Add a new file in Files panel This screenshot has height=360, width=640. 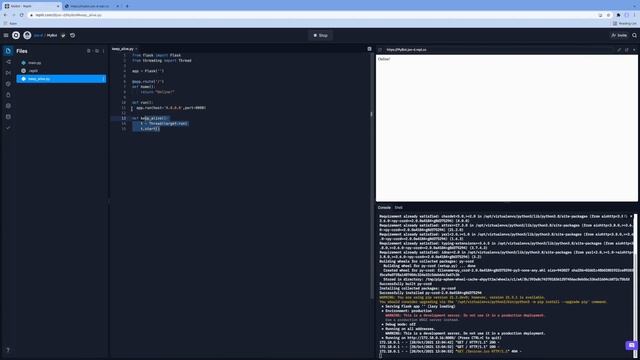coord(89,51)
